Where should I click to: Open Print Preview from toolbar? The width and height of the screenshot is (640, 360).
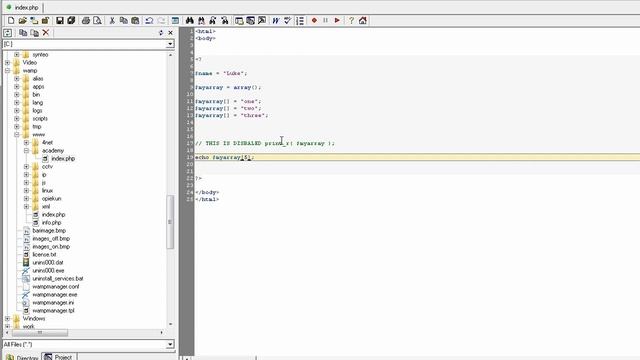point(98,20)
